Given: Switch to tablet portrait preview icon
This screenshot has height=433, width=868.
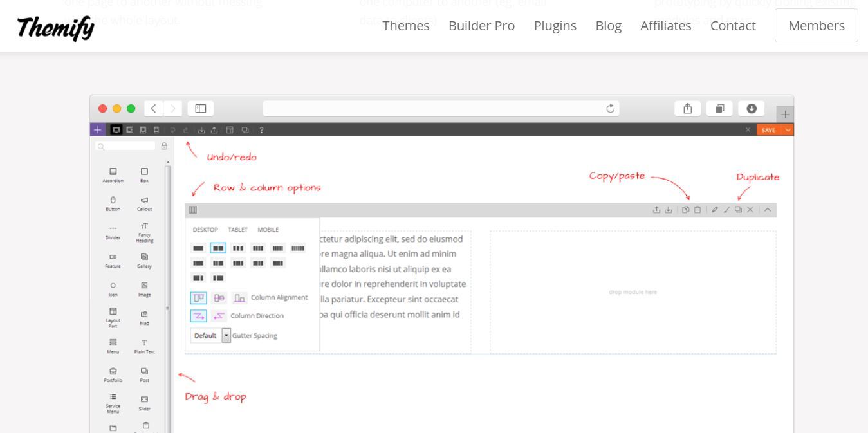Looking at the screenshot, I should coord(143,129).
